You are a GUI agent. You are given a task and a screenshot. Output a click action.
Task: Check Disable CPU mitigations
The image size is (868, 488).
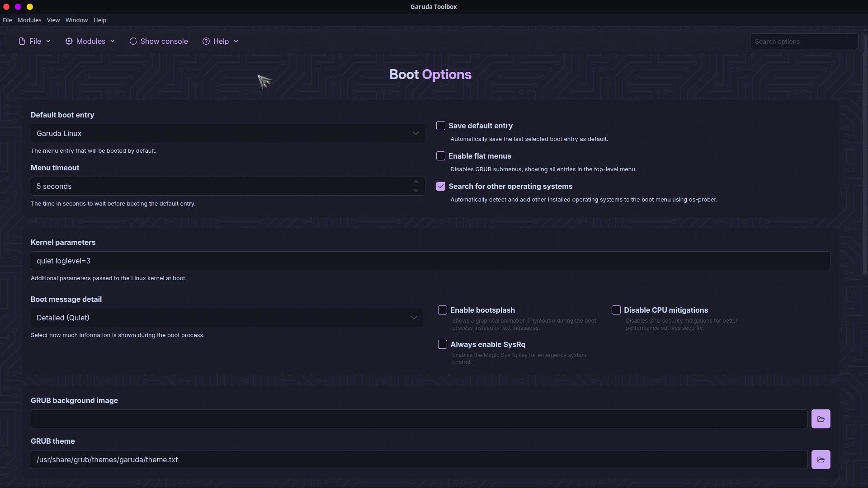[x=616, y=310]
